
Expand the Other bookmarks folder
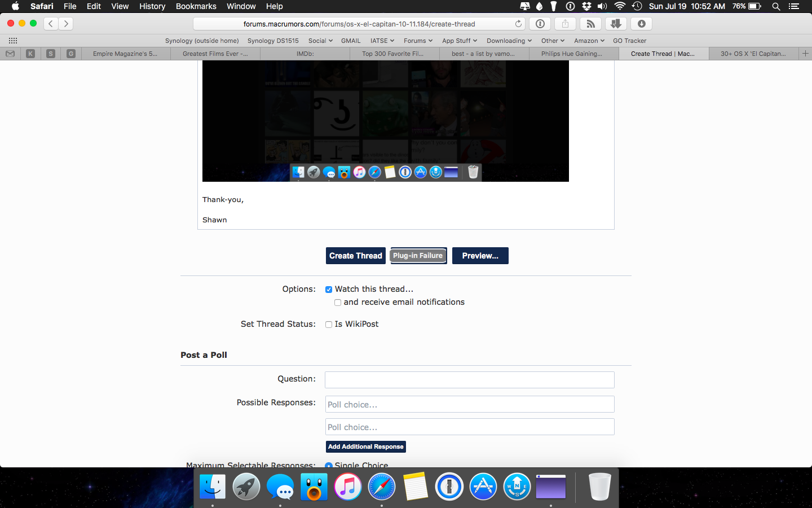[553, 41]
